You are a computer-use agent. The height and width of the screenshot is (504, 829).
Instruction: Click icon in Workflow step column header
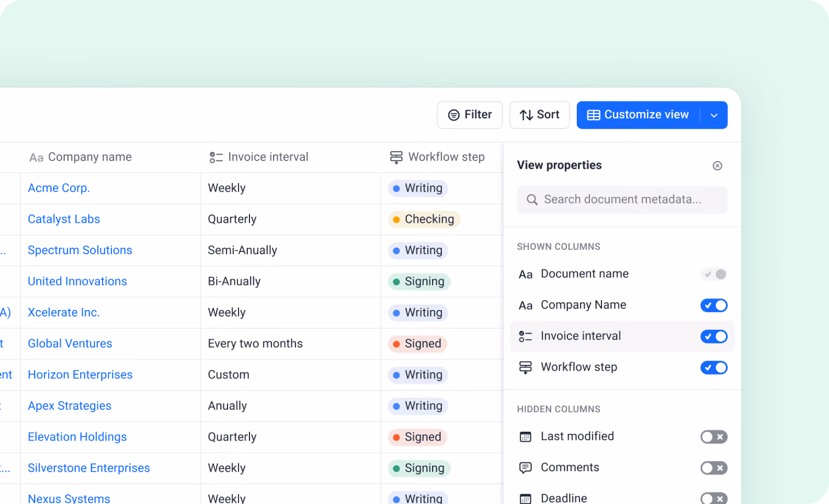[x=396, y=158]
